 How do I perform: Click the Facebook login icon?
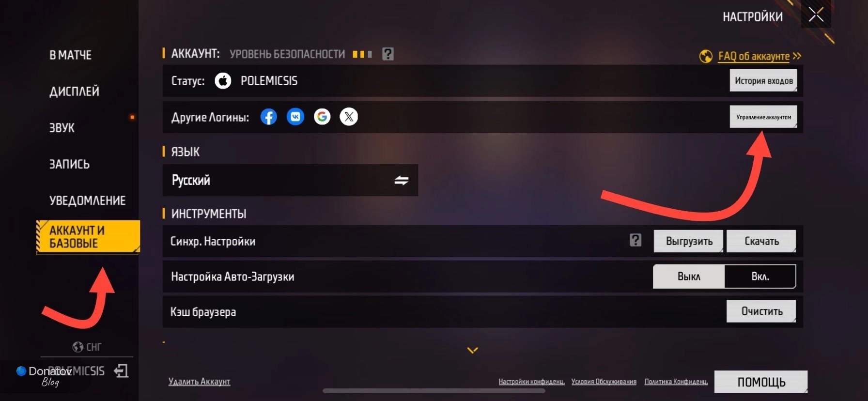(x=269, y=117)
